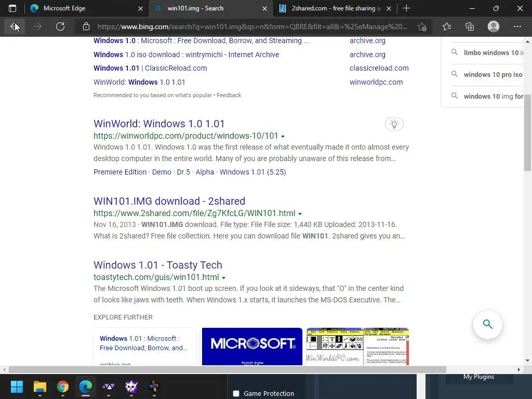532x399 pixels.
Task: Toggle the Game Protection checkbox
Action: point(236,394)
